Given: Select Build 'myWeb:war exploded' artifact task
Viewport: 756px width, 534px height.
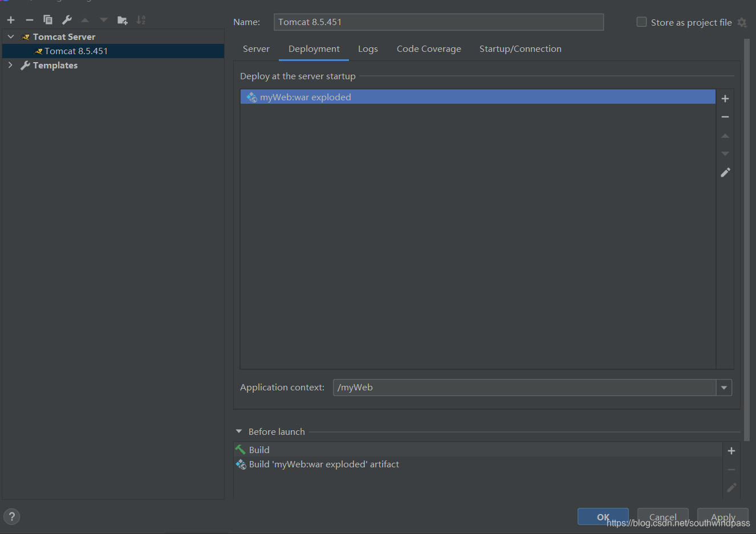Looking at the screenshot, I should click(x=478, y=464).
